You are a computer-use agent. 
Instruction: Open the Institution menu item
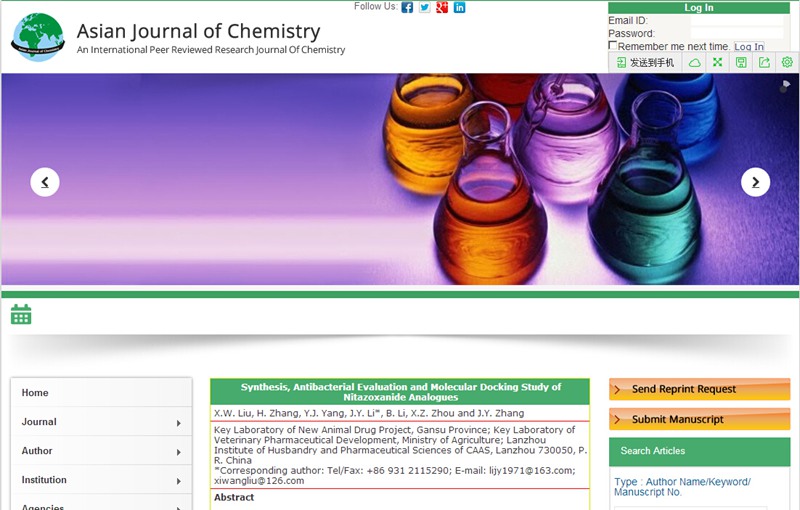[x=101, y=480]
